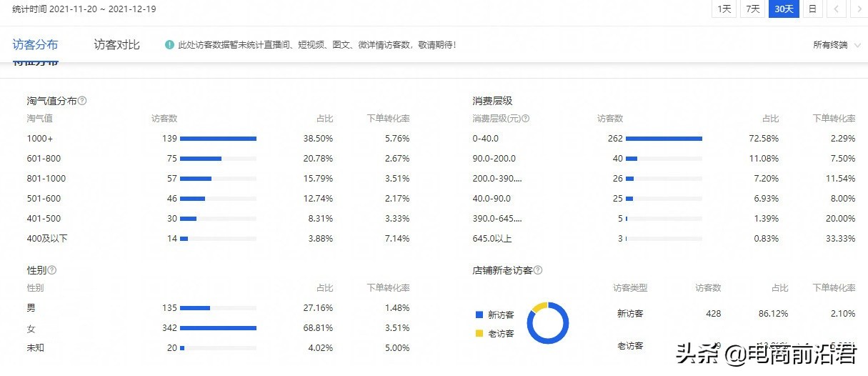Switch to 访客对比 tab
Screen dimensions: 868x376
tap(117, 44)
